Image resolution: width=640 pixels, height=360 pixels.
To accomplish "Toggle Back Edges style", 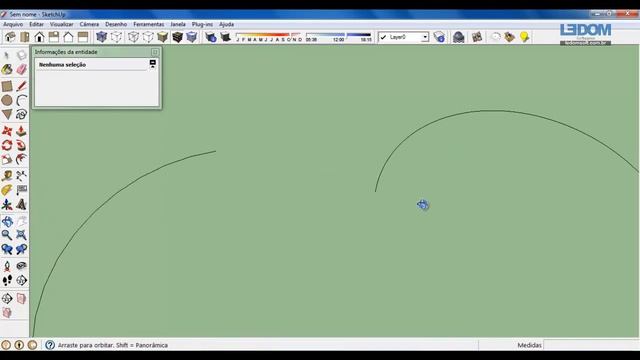I will [x=116, y=37].
